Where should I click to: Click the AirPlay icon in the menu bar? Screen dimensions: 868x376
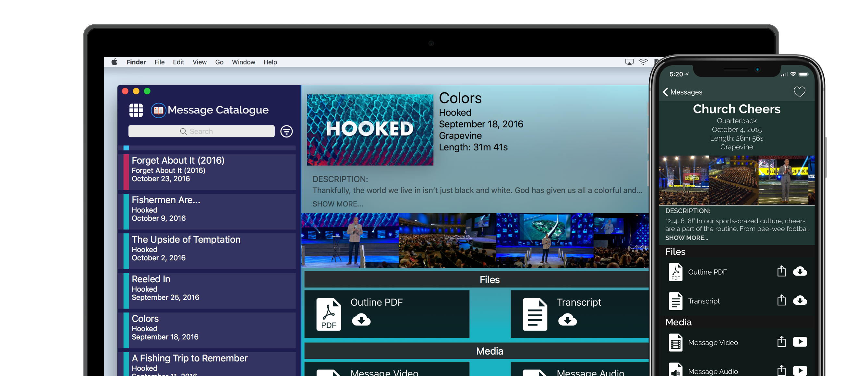click(x=629, y=62)
